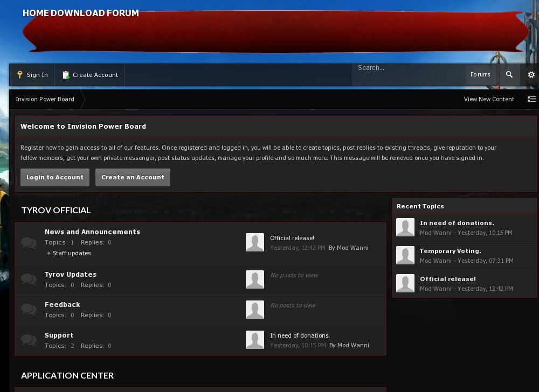
Task: Click Invision Power Board breadcrumb
Action: pos(45,99)
